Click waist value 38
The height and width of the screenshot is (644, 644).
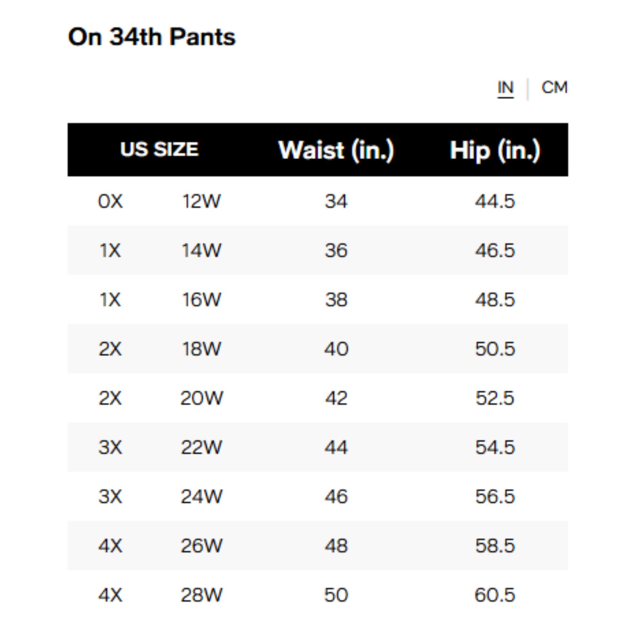336,300
